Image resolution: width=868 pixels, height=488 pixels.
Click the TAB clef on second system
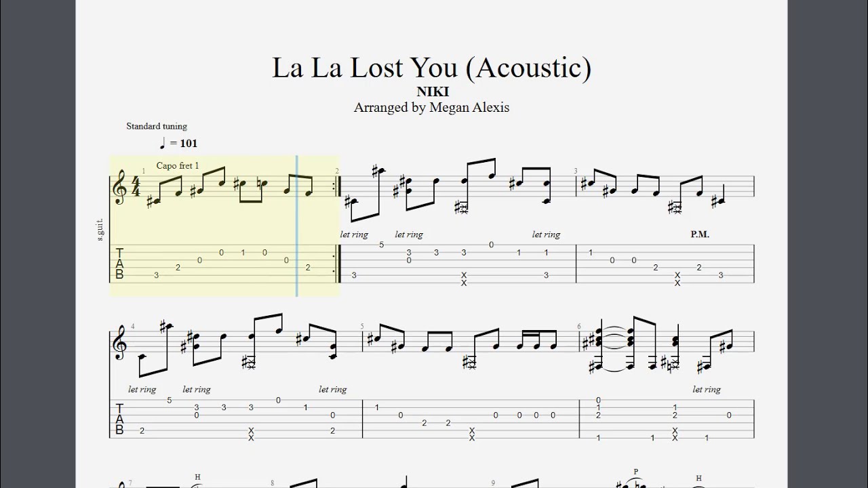click(119, 419)
